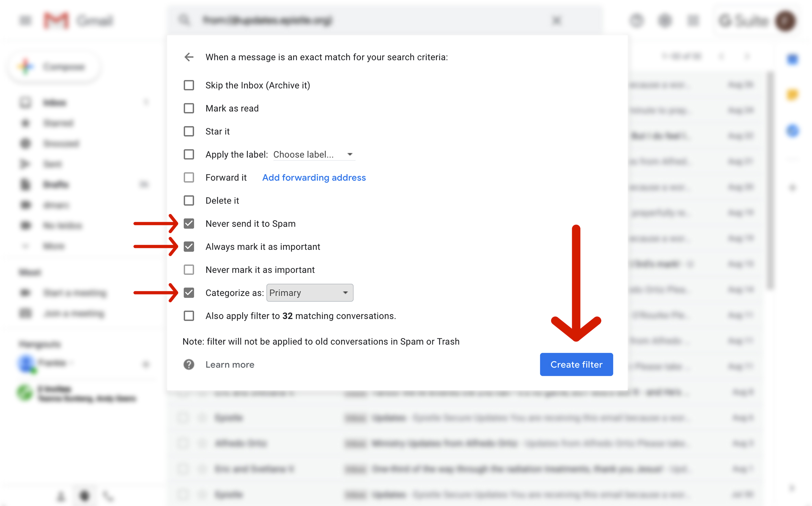Image resolution: width=812 pixels, height=506 pixels.
Task: Check Skip the Inbox (Archive it)
Action: pyautogui.click(x=189, y=85)
